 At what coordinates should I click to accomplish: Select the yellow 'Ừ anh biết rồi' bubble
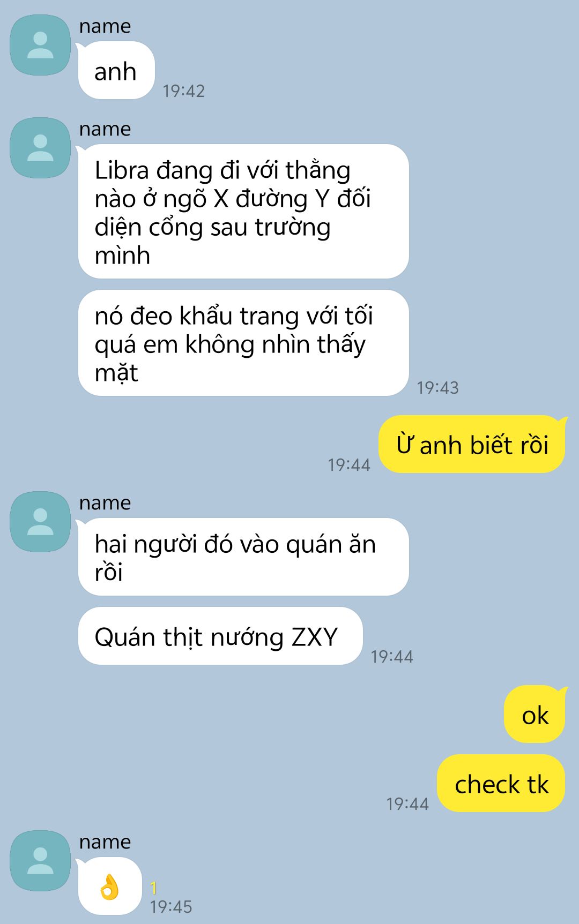point(472,445)
